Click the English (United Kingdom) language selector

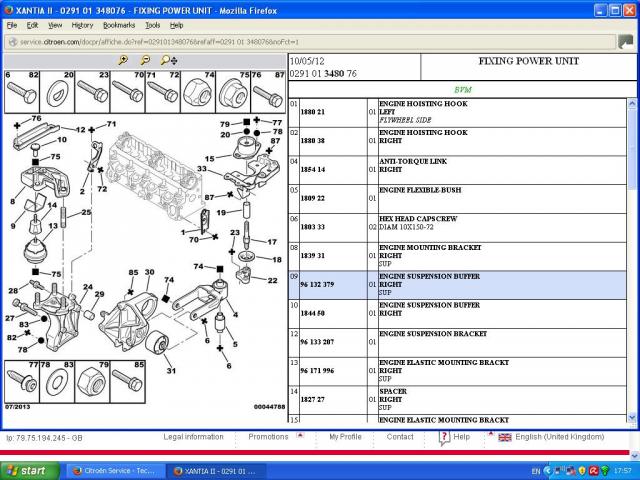pos(560,437)
